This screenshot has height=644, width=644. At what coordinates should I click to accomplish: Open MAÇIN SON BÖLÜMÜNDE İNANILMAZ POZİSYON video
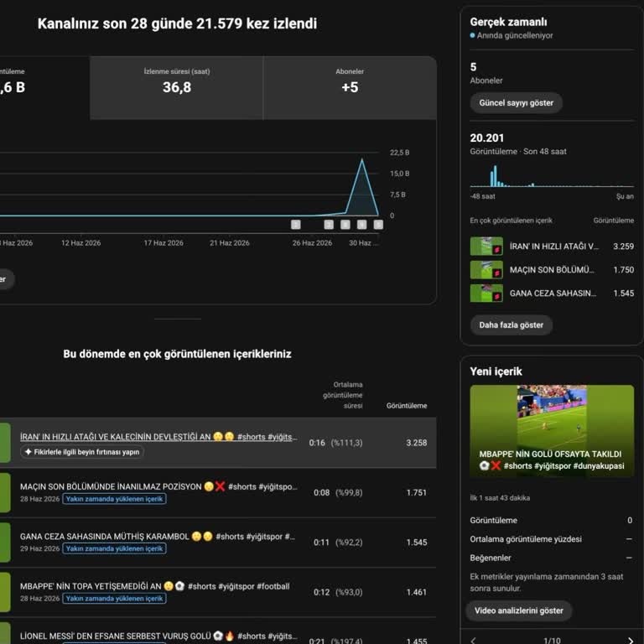pos(158,486)
